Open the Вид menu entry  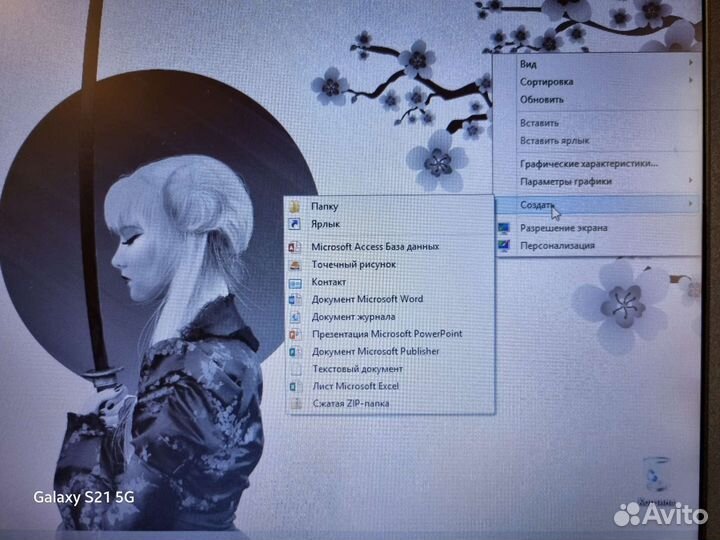pyautogui.click(x=597, y=64)
